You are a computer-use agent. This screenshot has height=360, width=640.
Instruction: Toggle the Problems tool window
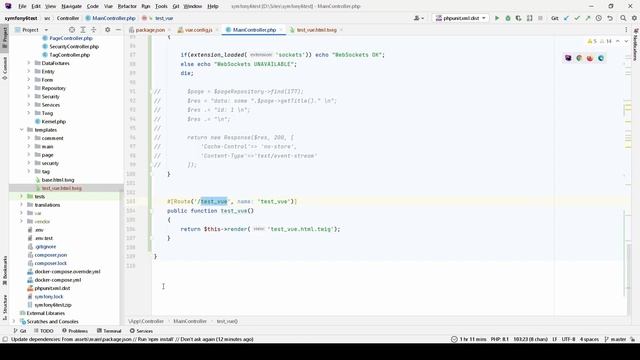[75, 331]
